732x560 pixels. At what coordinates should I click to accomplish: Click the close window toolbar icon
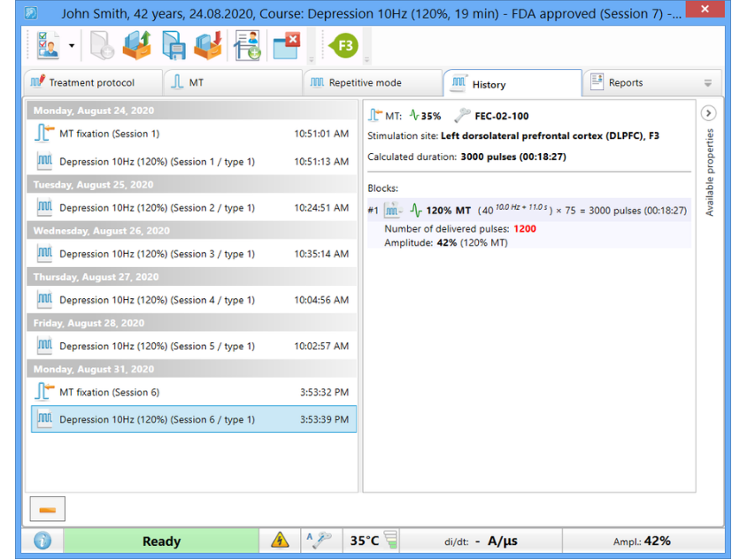point(286,45)
